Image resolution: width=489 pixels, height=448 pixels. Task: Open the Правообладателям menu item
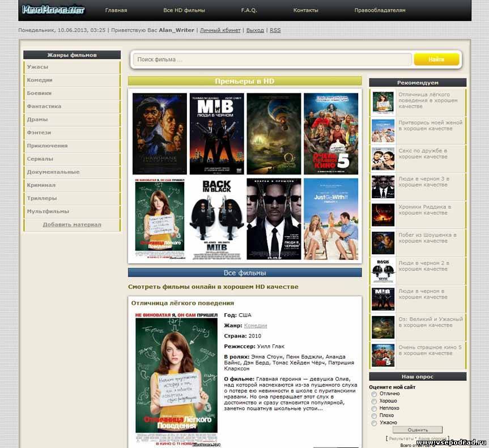[x=380, y=10]
